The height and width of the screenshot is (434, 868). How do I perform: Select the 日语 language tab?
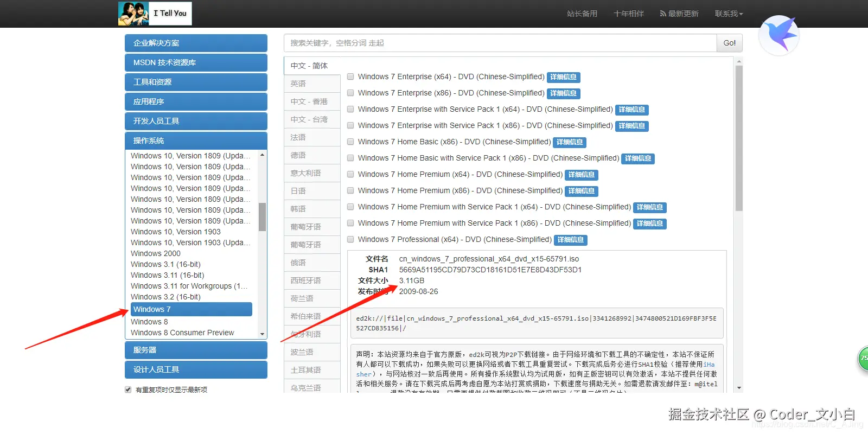[x=312, y=191]
